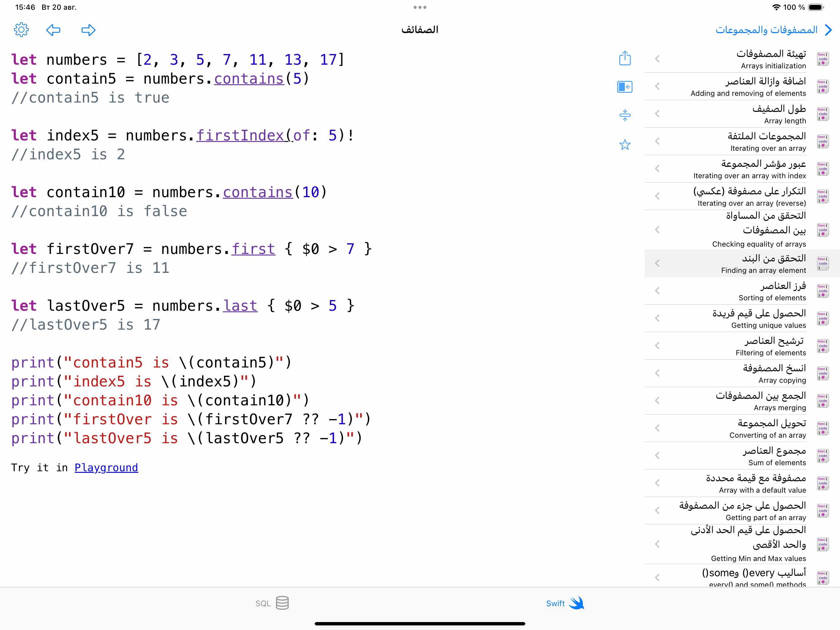Toggle the sidebar panel icon
840x630 pixels.
(x=625, y=87)
